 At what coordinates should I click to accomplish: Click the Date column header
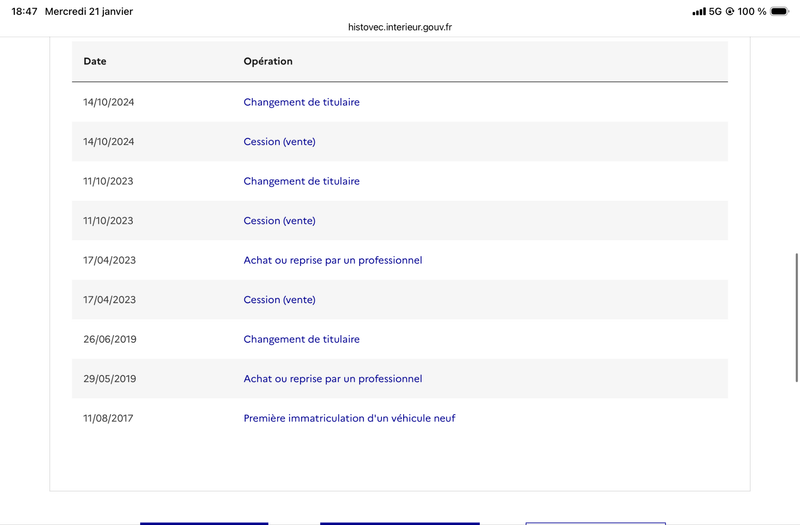[95, 61]
